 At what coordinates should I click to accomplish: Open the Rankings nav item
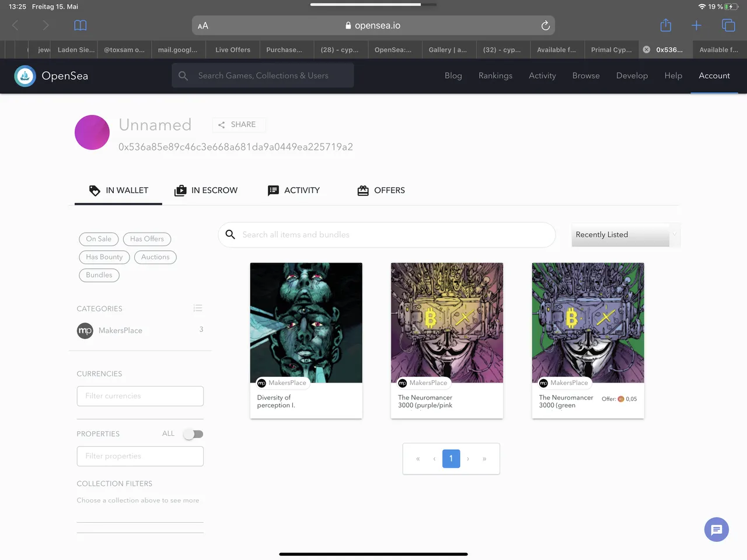coord(495,76)
